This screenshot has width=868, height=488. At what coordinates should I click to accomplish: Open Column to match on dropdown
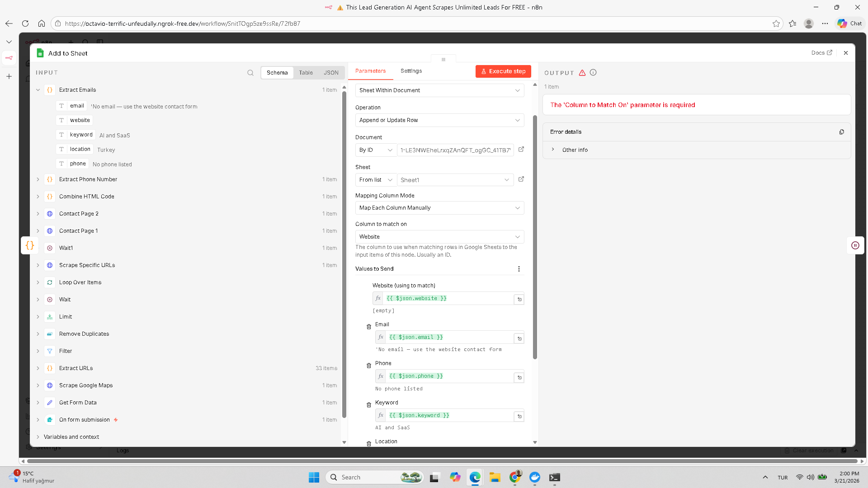click(x=439, y=237)
